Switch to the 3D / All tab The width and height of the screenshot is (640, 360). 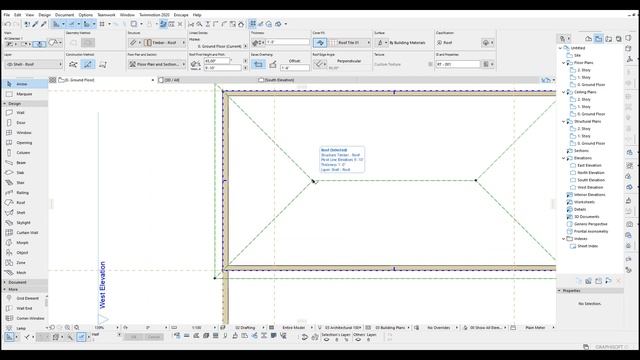[169, 80]
